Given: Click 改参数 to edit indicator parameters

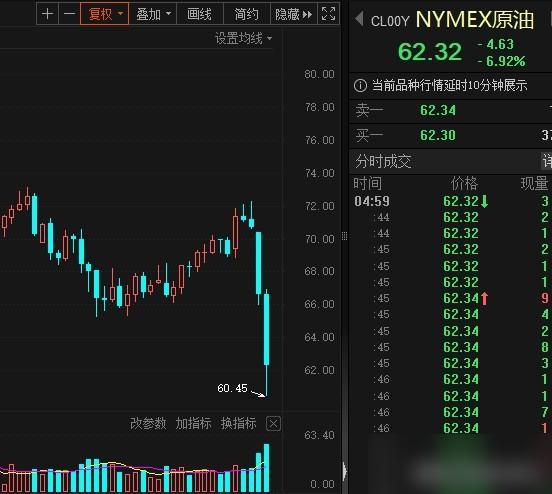Looking at the screenshot, I should 148,423.
